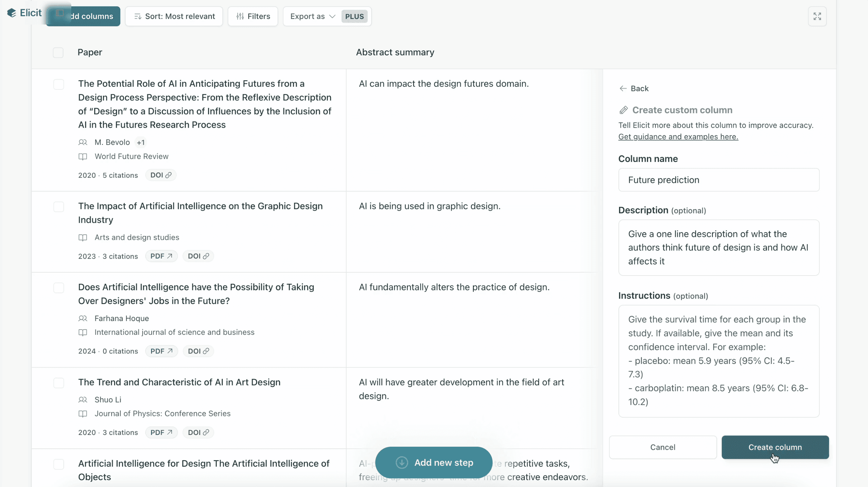This screenshot has width=868, height=487.
Task: Click the author icon beside Farhana Hoque
Action: 83,318
